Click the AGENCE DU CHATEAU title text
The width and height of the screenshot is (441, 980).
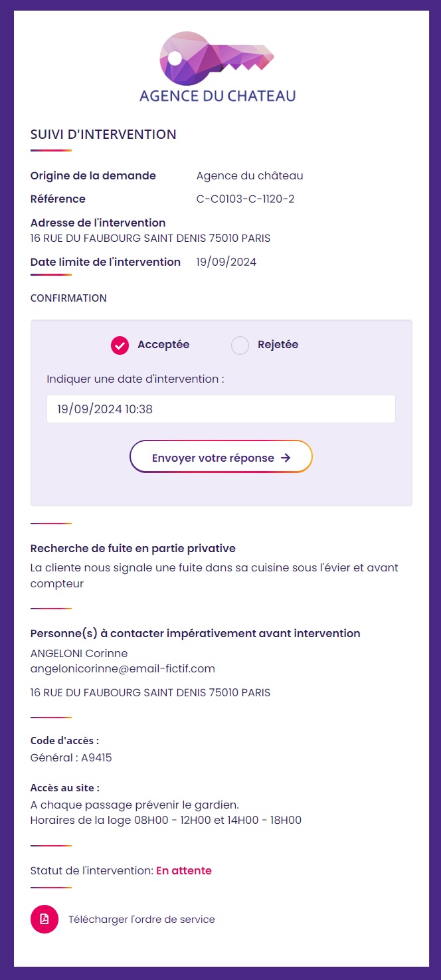pyautogui.click(x=217, y=96)
